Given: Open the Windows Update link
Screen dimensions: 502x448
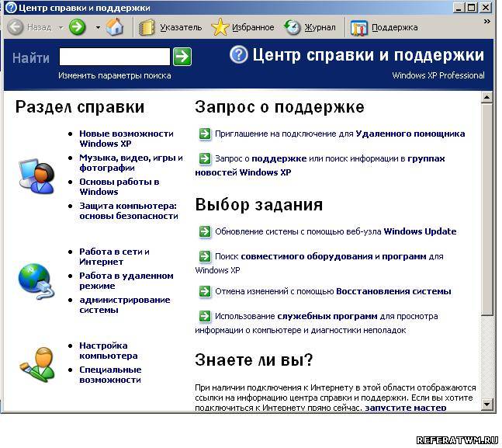Looking at the screenshot, I should (420, 231).
